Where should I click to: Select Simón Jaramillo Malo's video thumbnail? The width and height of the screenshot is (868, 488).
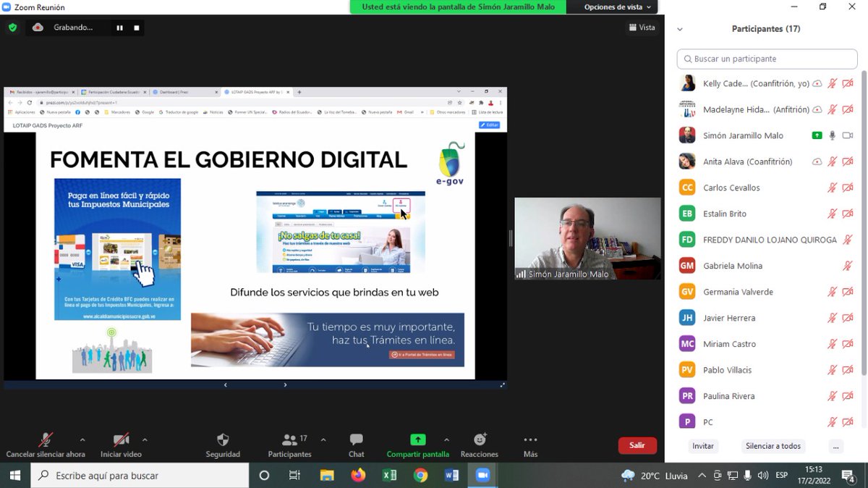[587, 238]
